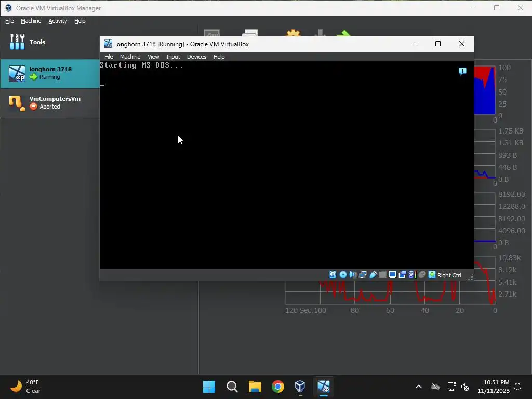The width and height of the screenshot is (532, 399).
Task: Launch Google Chrome from taskbar
Action: coord(278,387)
